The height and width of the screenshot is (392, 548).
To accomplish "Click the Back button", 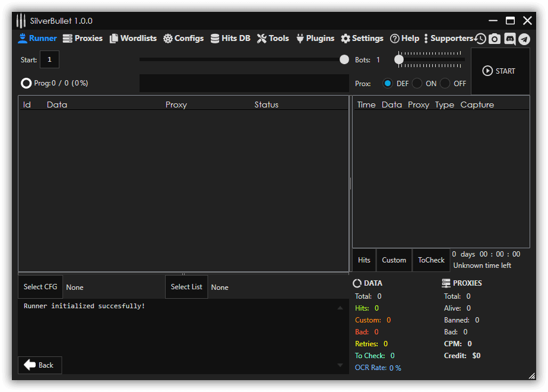I will tap(39, 365).
